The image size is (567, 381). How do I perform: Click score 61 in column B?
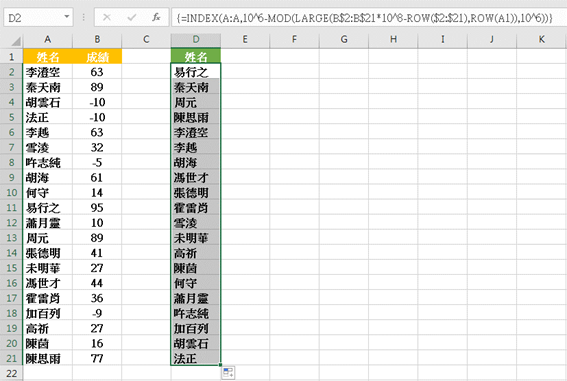tap(97, 177)
